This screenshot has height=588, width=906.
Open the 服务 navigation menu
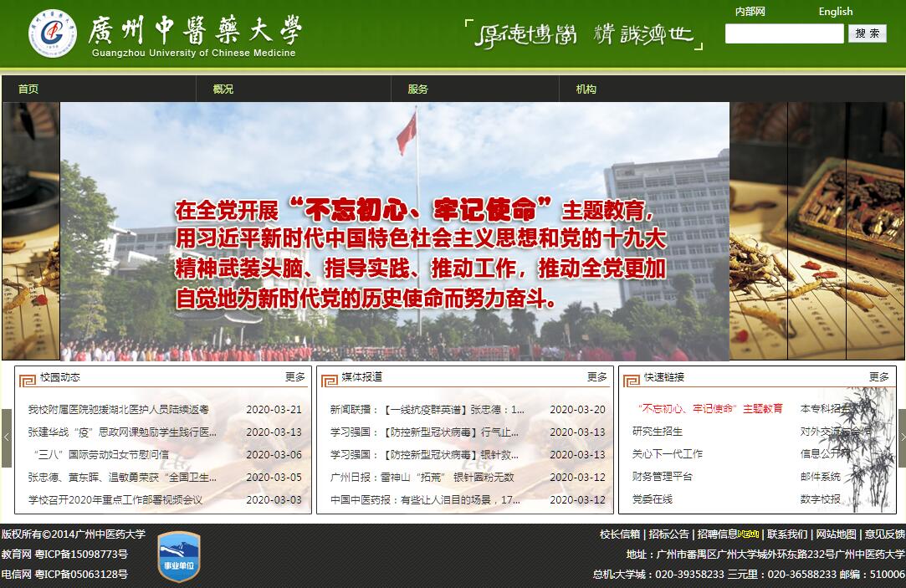click(x=418, y=89)
